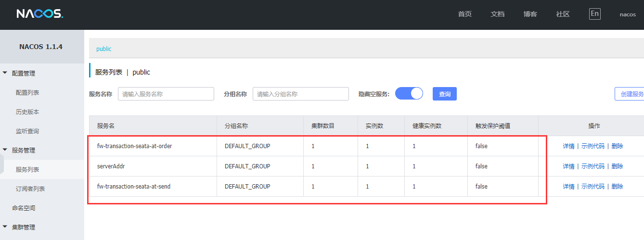Open 文档 in top navigation

[x=497, y=14]
